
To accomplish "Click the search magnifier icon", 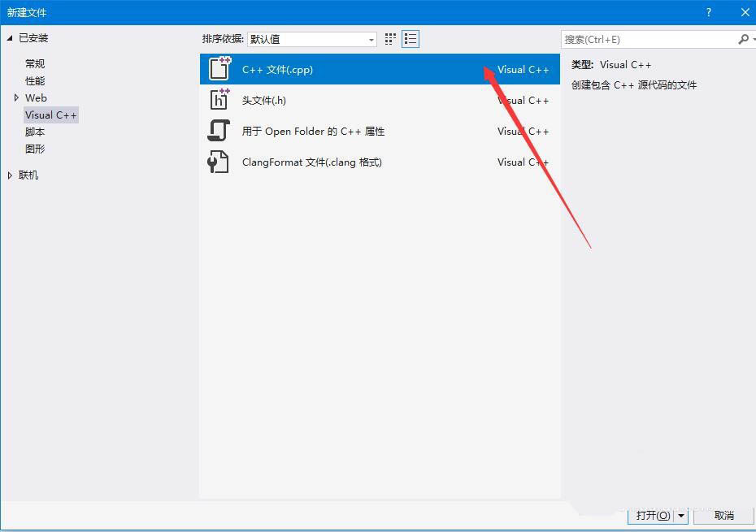I will [x=744, y=39].
